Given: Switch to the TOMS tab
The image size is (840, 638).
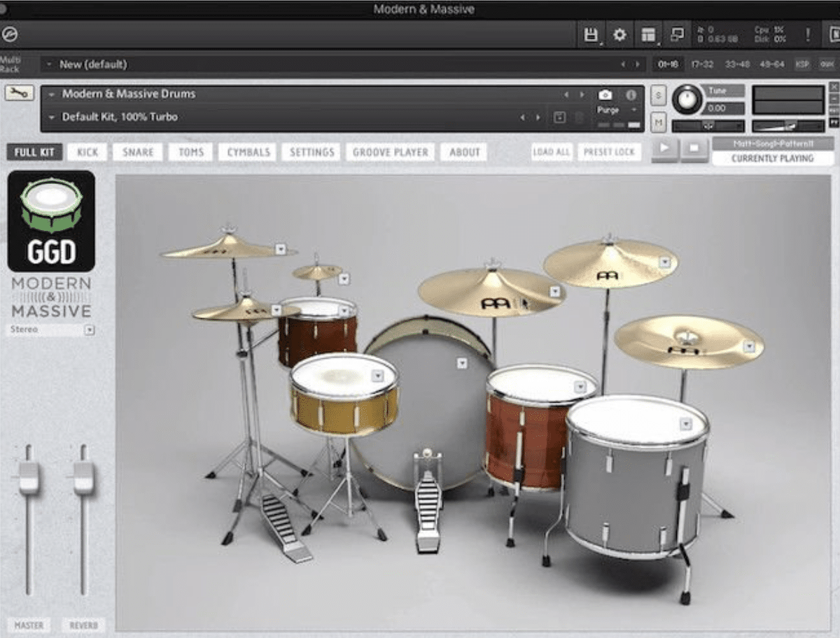Looking at the screenshot, I should pos(190,152).
